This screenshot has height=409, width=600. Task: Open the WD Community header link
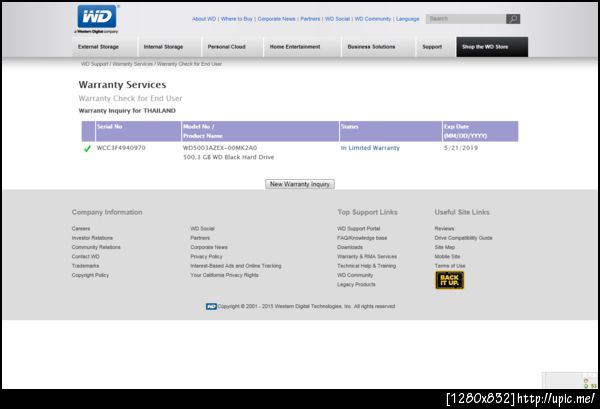tap(373, 19)
